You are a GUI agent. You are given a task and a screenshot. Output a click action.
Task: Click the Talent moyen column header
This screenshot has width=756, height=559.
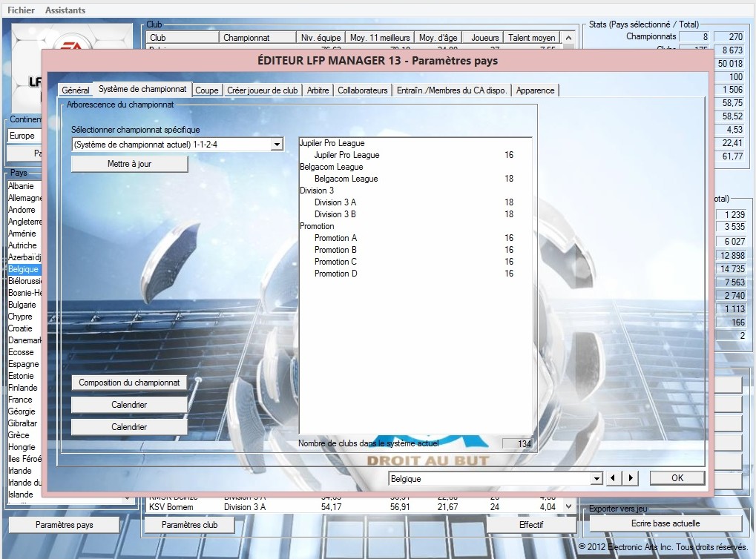[x=531, y=38]
